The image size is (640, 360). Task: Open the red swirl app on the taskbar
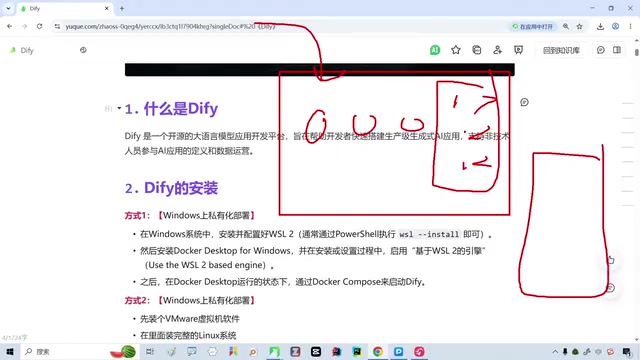pyautogui.click(x=419, y=351)
